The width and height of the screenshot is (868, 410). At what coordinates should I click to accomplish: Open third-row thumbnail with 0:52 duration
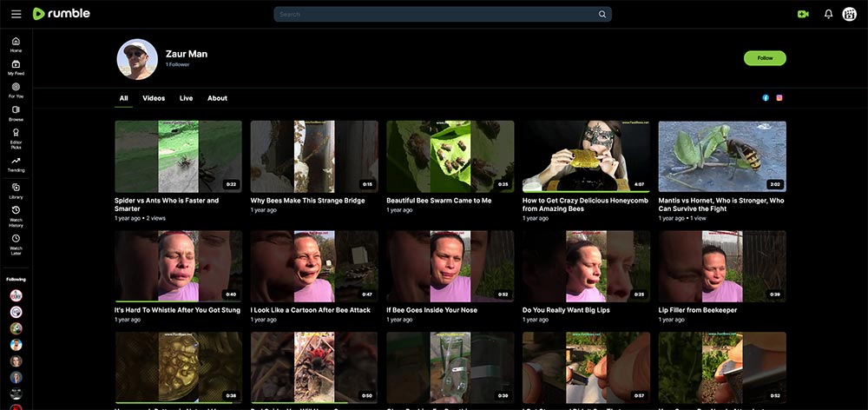pos(722,367)
